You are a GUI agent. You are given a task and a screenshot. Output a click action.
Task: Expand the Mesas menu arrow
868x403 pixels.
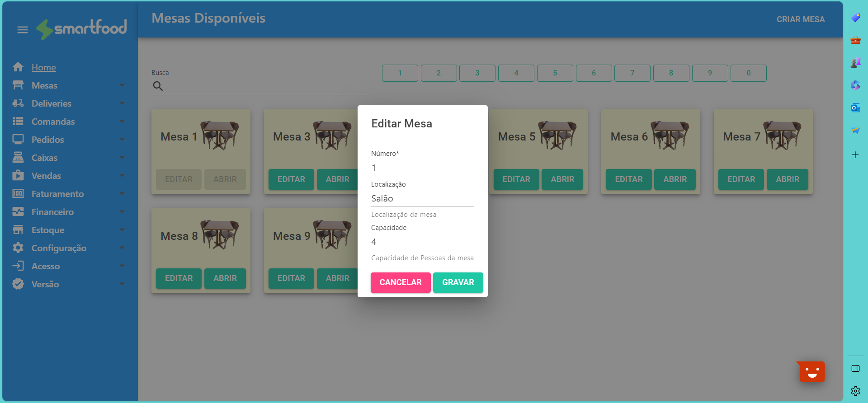[122, 85]
